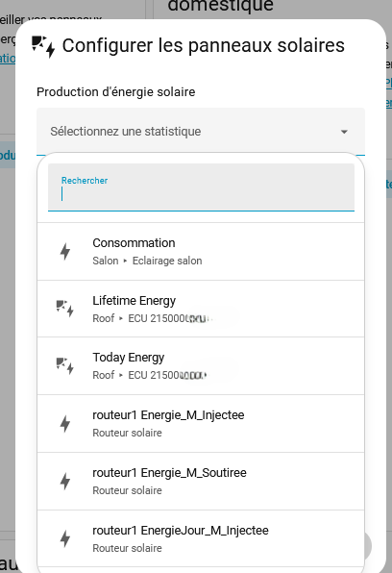Click lightning icon beside routeur1 Energie_M_Injectee
The width and height of the screenshot is (392, 573).
tap(65, 424)
